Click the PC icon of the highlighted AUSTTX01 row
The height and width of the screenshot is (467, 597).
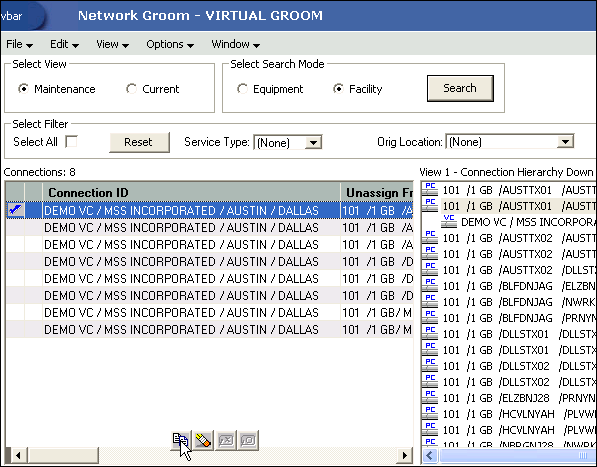pyautogui.click(x=430, y=205)
